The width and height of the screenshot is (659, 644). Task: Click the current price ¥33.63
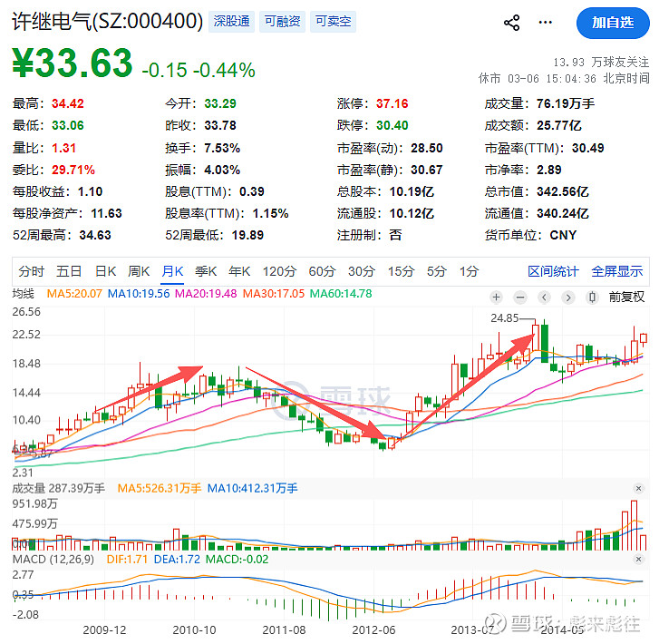tap(73, 63)
